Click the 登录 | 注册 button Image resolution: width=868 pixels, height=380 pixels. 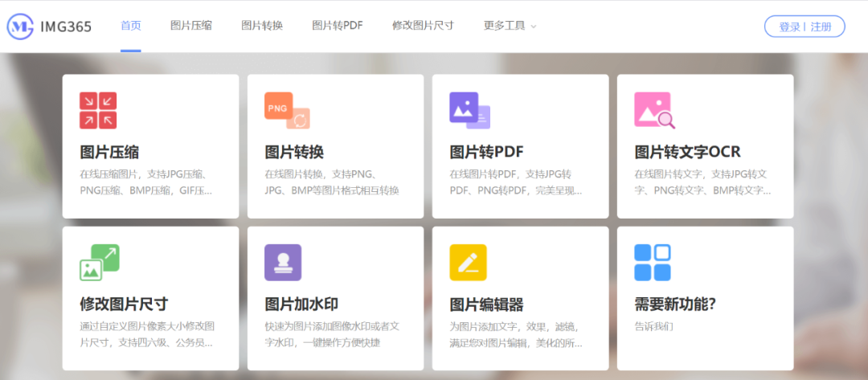805,27
